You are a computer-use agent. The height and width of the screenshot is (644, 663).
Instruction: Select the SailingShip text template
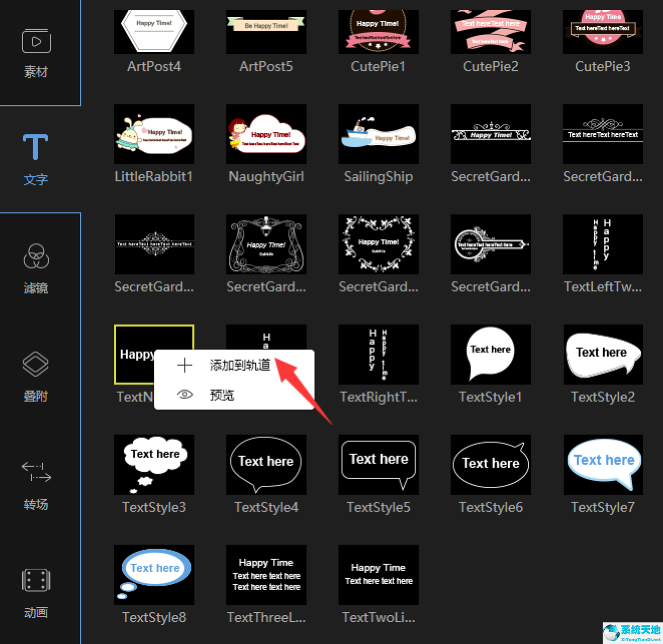coord(378,135)
